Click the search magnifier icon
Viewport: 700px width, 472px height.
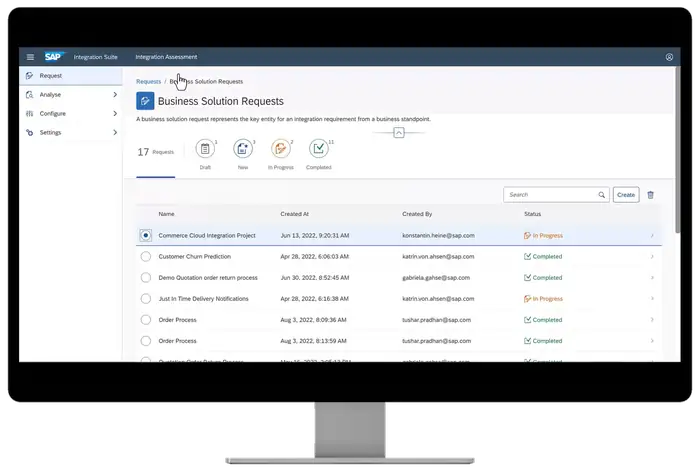[601, 195]
